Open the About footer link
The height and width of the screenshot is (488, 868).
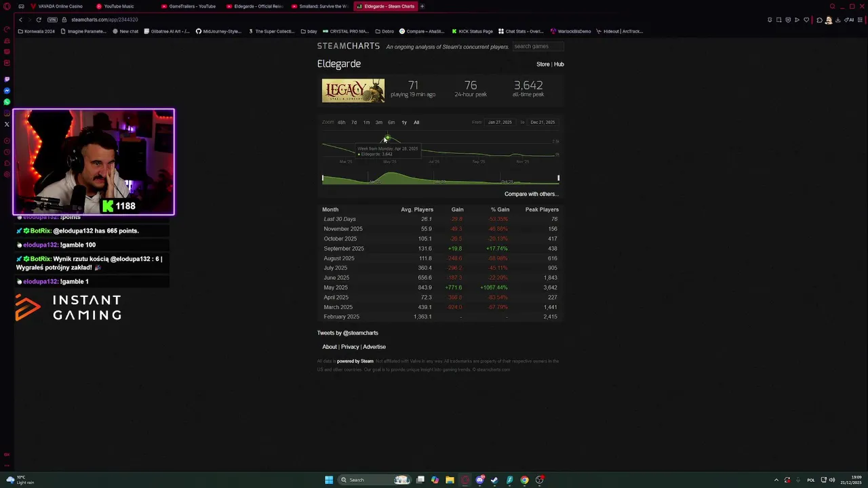pos(330,347)
